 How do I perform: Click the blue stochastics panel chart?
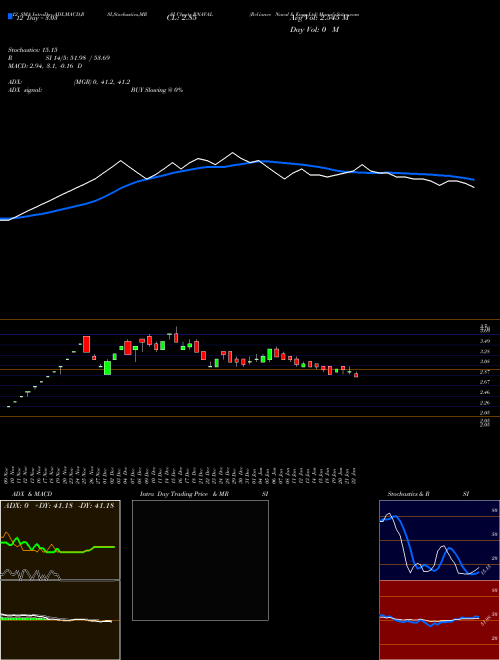coord(439,540)
